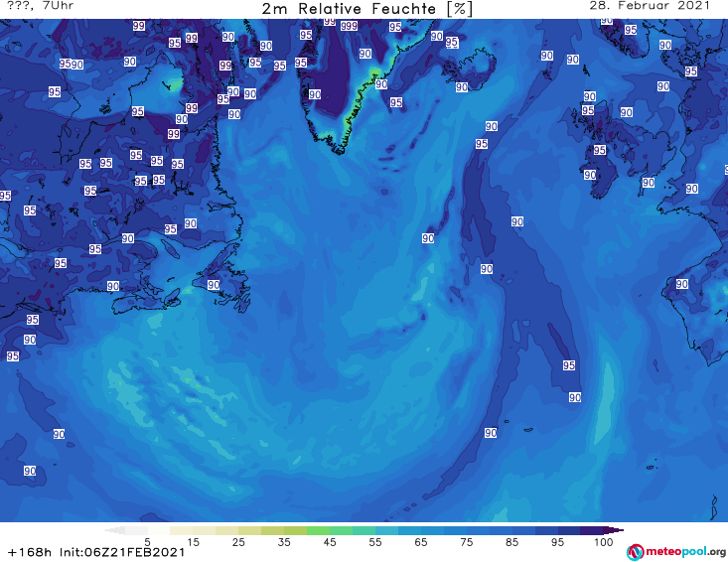728x562 pixels.
Task: Click the meteopool.org logo
Action: (x=676, y=552)
